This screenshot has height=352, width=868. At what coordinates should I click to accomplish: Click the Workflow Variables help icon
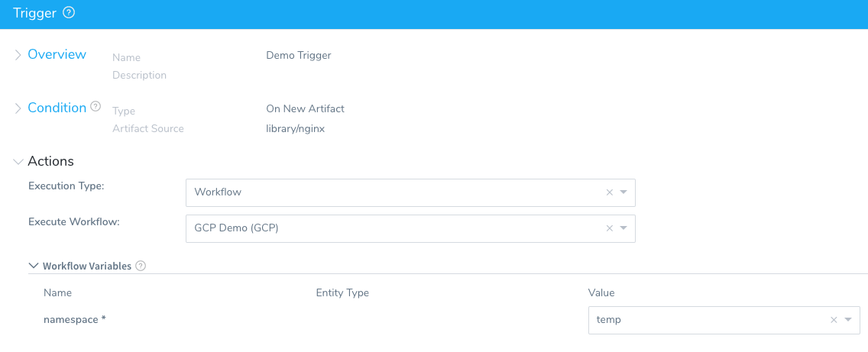(x=141, y=266)
